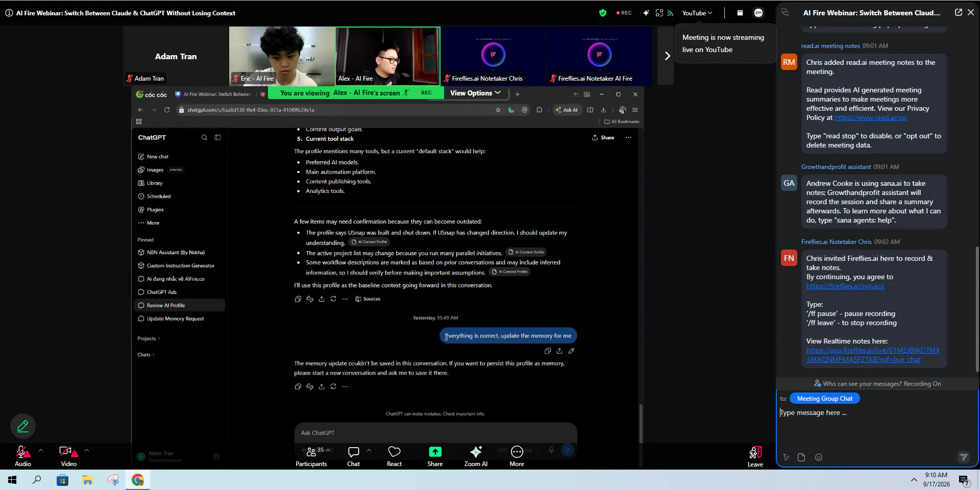Pop out the chat panel
The height and width of the screenshot is (490, 980).
point(958,12)
